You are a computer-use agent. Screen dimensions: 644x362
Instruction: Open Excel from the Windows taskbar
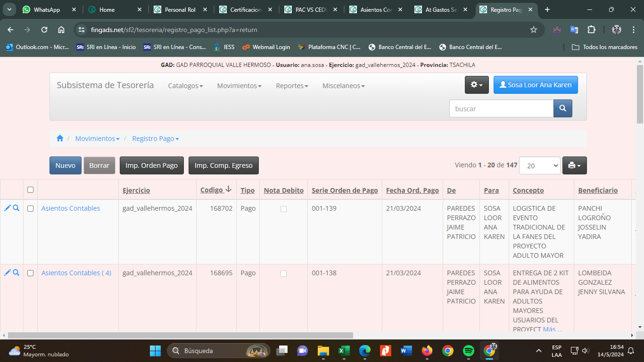point(344,351)
